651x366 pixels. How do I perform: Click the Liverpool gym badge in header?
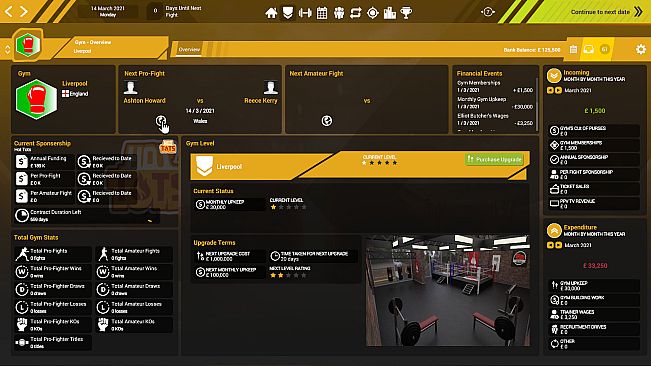[28, 44]
